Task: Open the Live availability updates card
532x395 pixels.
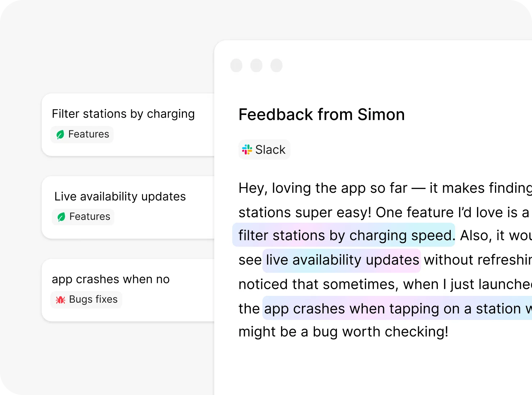Action: (120, 196)
